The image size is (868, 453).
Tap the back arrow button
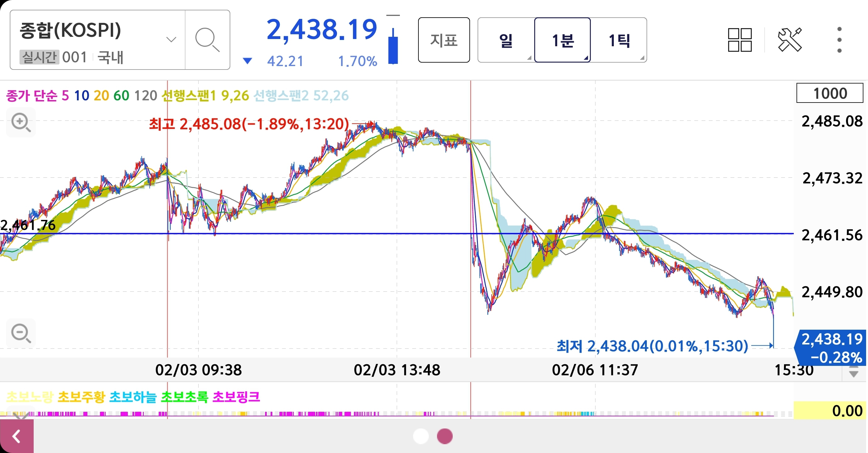16,437
